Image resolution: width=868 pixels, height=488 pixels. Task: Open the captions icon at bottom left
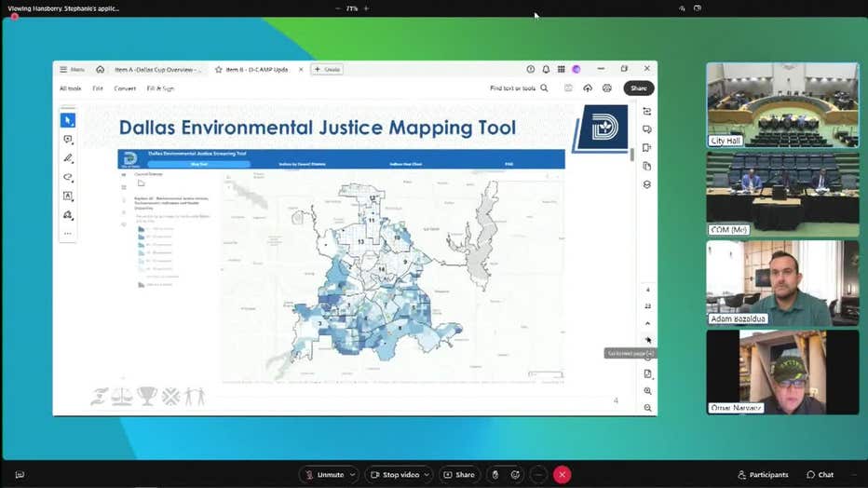click(x=20, y=475)
